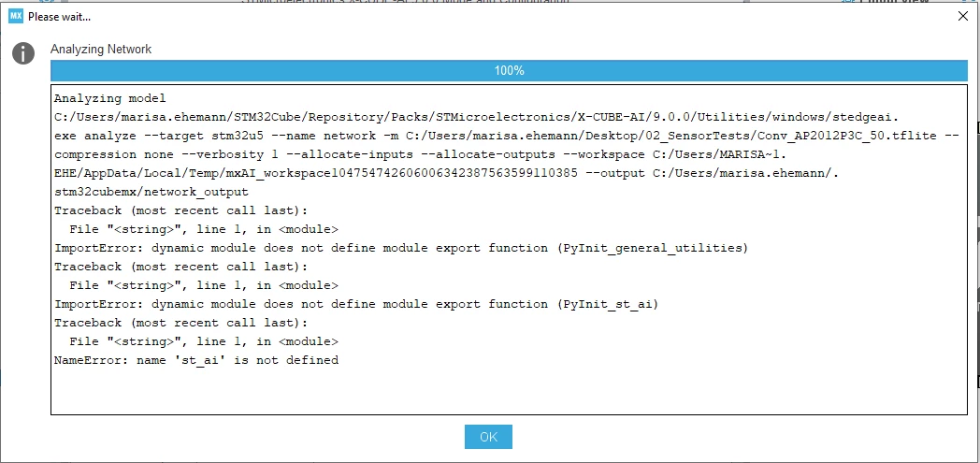
Task: Click the stm32cubemx/network_output line
Action: [151, 192]
